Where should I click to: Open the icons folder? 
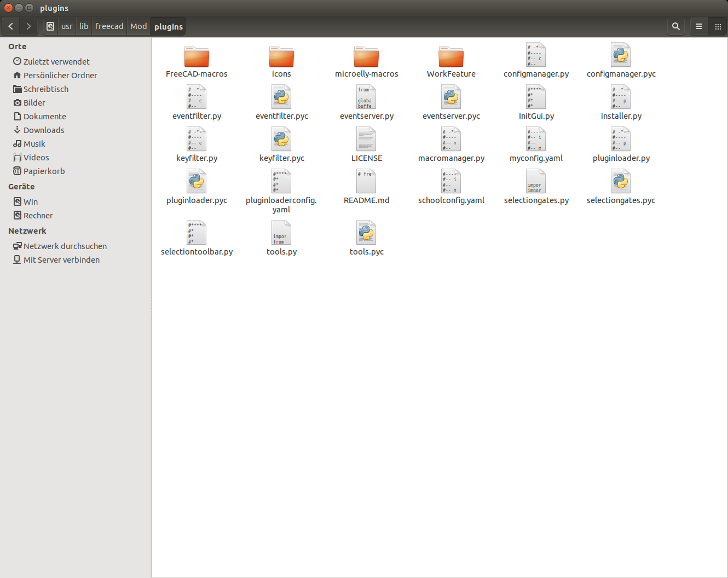[x=281, y=56]
